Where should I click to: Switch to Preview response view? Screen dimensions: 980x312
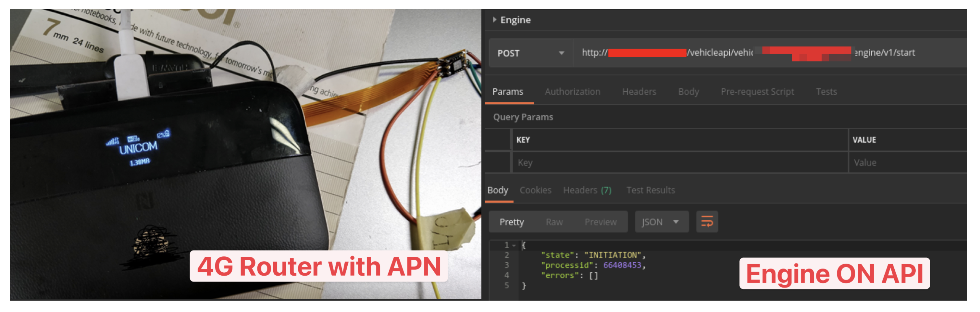(600, 222)
